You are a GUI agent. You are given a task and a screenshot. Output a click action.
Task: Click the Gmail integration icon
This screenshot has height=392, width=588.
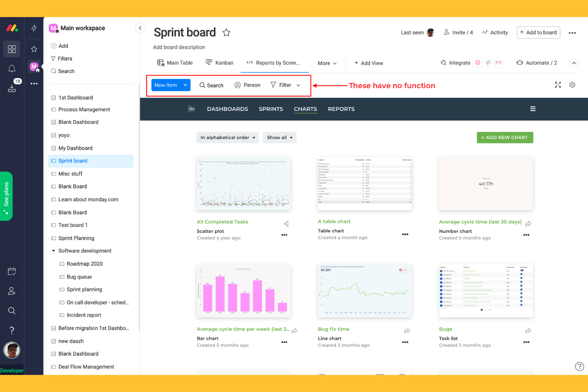coord(499,63)
